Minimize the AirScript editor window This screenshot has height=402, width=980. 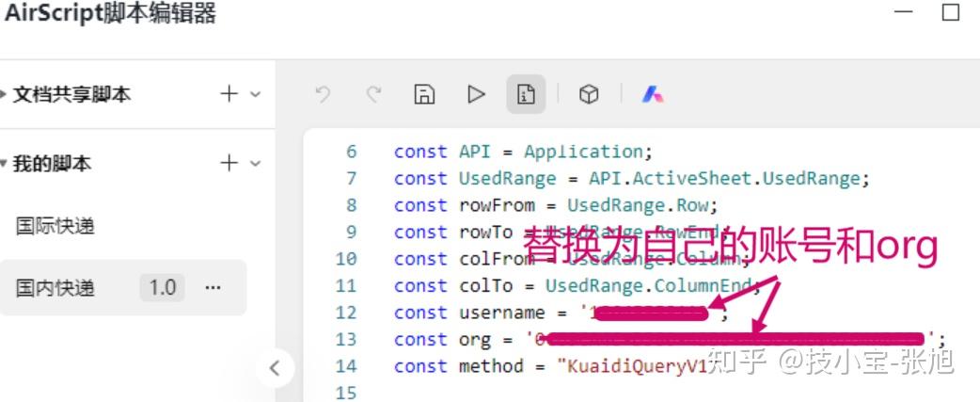903,11
